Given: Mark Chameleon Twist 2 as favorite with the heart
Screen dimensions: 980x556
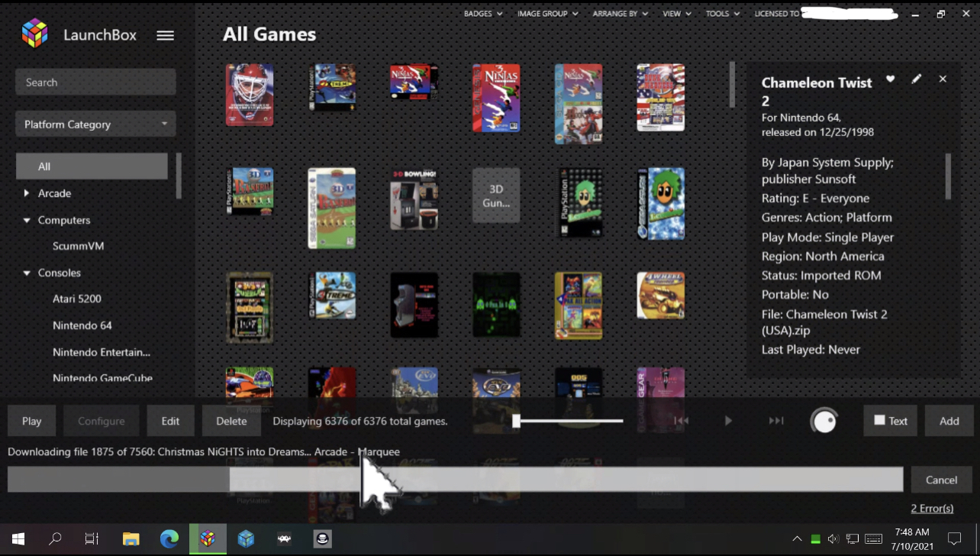Looking at the screenshot, I should pyautogui.click(x=890, y=79).
